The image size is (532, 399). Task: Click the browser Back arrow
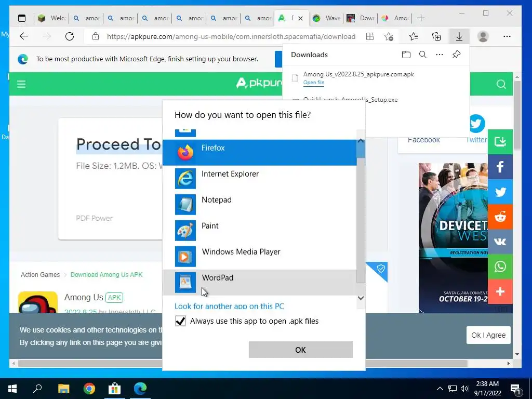point(24,36)
